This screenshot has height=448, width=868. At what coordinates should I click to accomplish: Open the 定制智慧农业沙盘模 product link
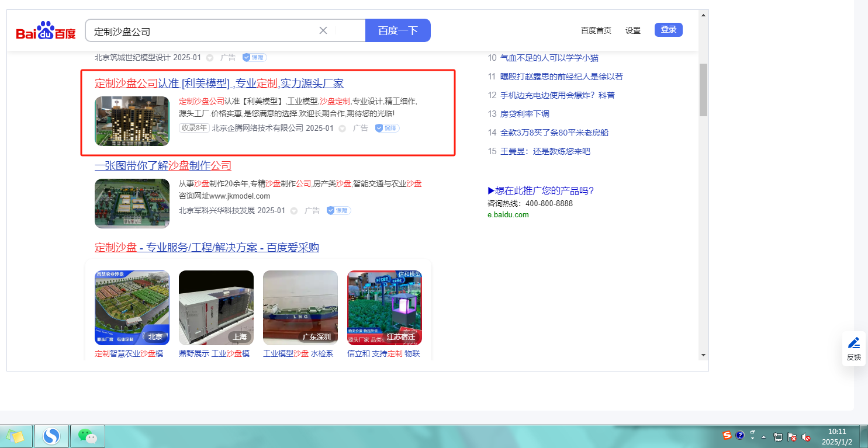pyautogui.click(x=129, y=353)
